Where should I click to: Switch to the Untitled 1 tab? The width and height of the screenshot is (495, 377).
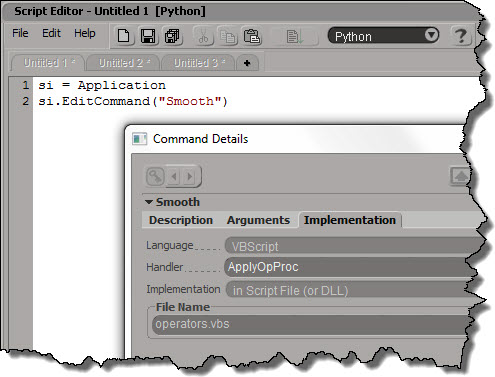[x=49, y=63]
